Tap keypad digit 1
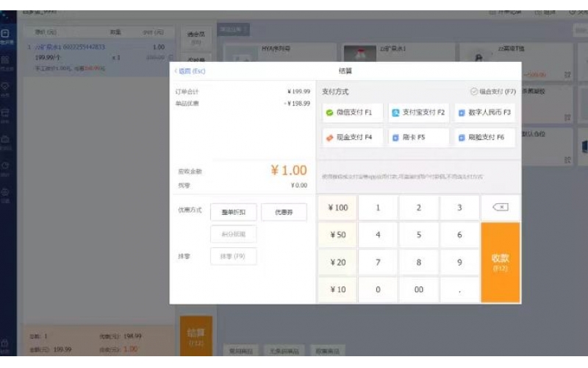This screenshot has width=588, height=368. 378,208
